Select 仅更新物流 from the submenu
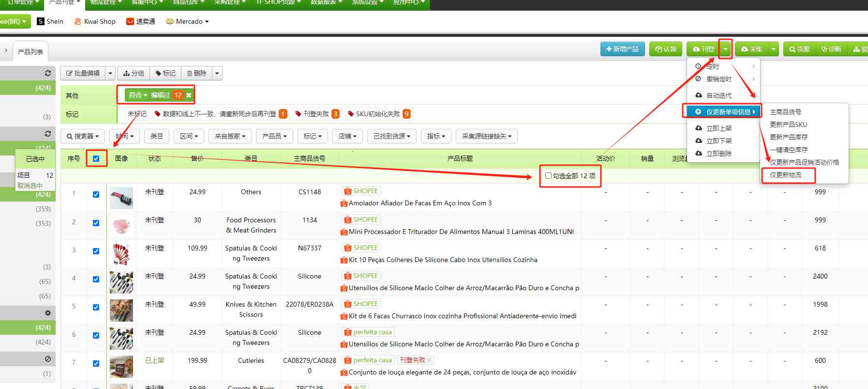The width and height of the screenshot is (868, 389). click(x=785, y=175)
